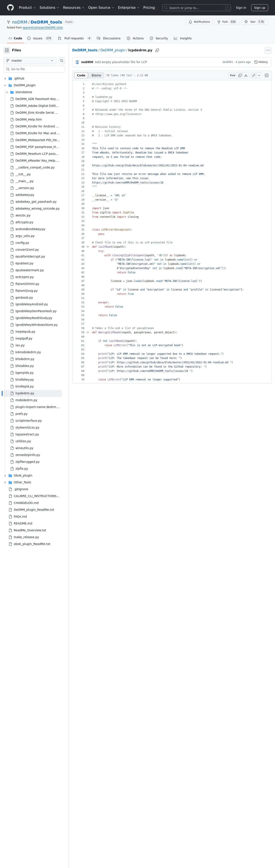This screenshot has width=275, height=868.
Task: Focus the Go to file field
Action: point(34,69)
